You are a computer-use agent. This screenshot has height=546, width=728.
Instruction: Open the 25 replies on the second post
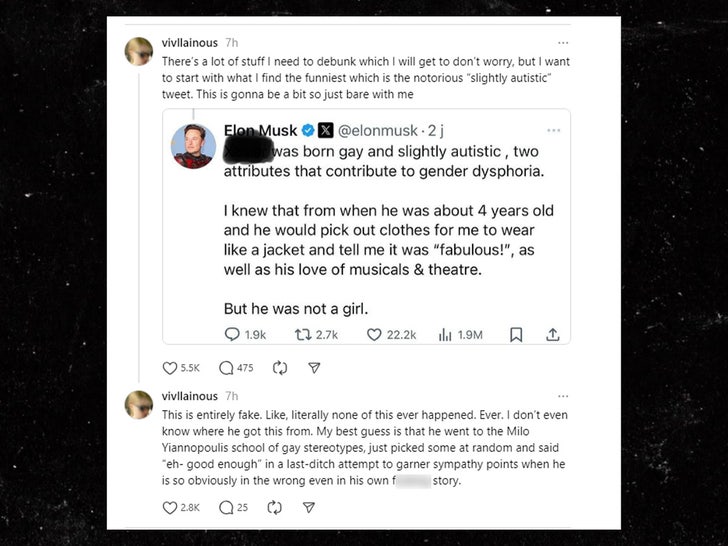coord(225,508)
